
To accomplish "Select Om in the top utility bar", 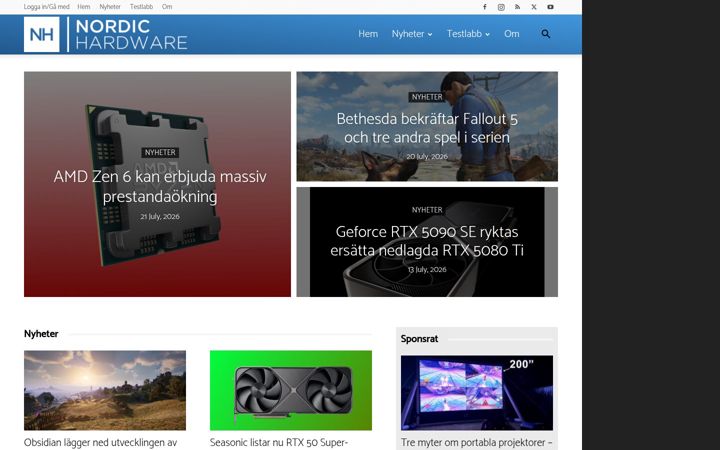I will tap(167, 7).
